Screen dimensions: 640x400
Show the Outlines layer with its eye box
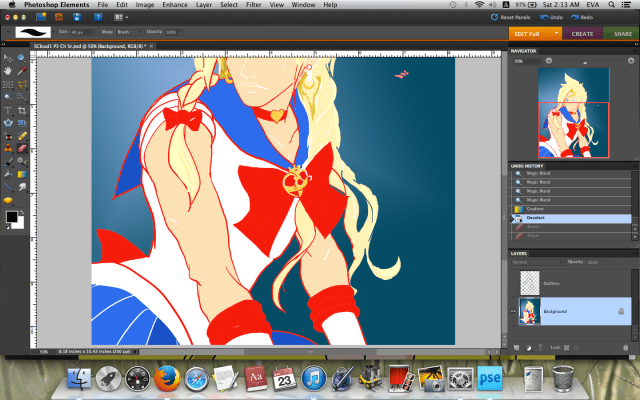(514, 283)
